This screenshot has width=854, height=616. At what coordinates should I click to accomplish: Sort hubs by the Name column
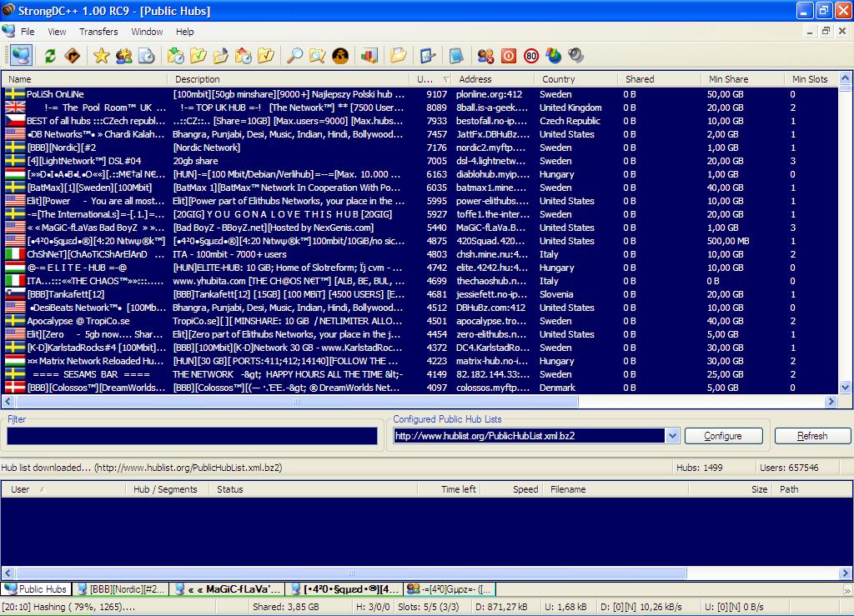pyautogui.click(x=84, y=79)
